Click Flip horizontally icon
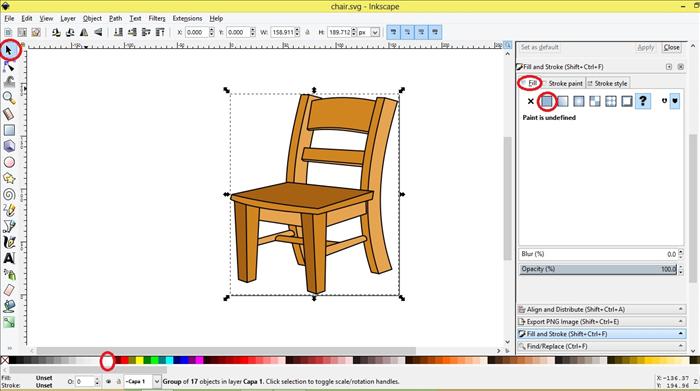 84,32
